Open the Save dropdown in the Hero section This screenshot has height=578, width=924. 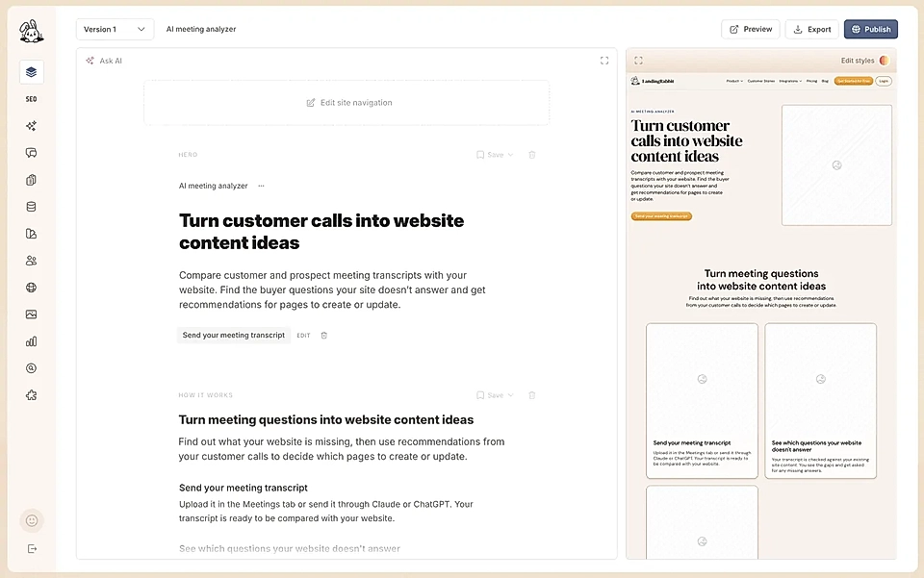coord(495,155)
